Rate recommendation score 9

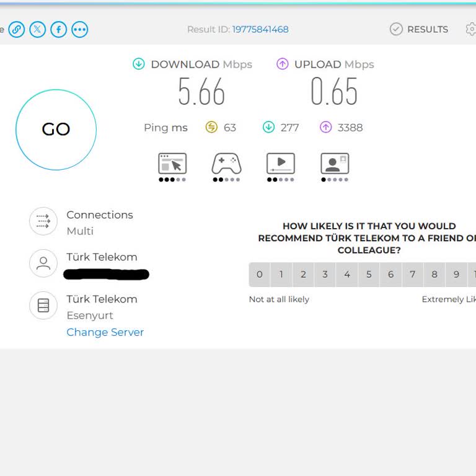(456, 275)
